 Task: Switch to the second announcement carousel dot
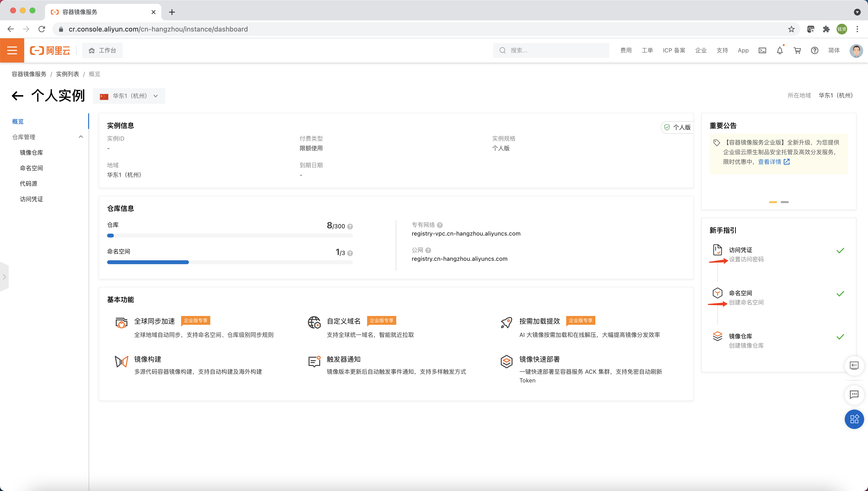point(784,202)
